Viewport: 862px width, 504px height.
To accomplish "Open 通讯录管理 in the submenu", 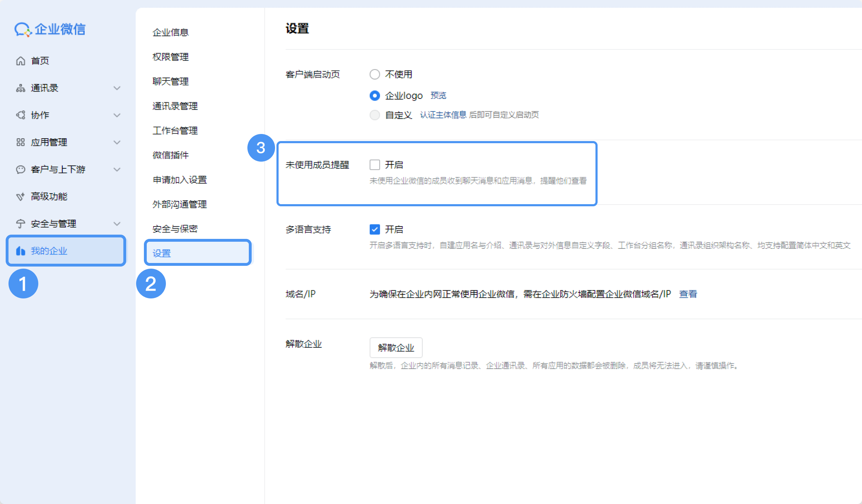I will pos(175,106).
